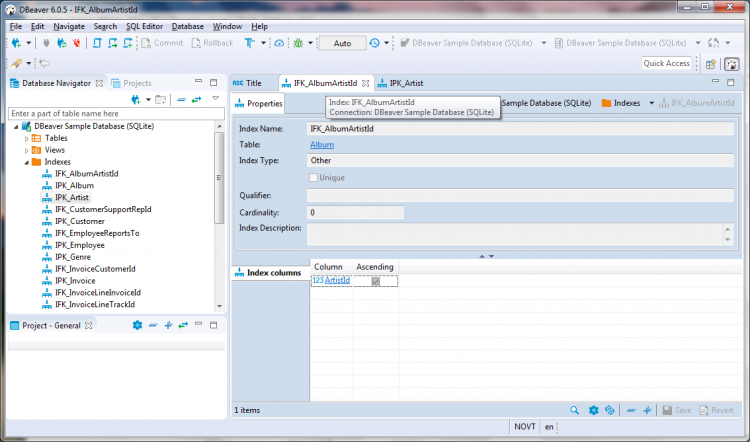Toggle the Unique checkbox
The width and height of the screenshot is (750, 442).
coord(313,177)
